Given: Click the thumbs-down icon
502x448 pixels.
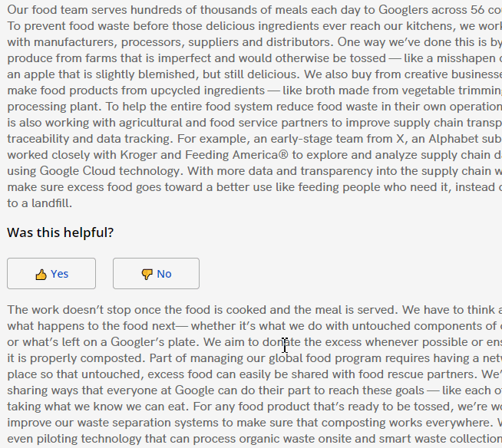Looking at the screenshot, I should pos(147,274).
